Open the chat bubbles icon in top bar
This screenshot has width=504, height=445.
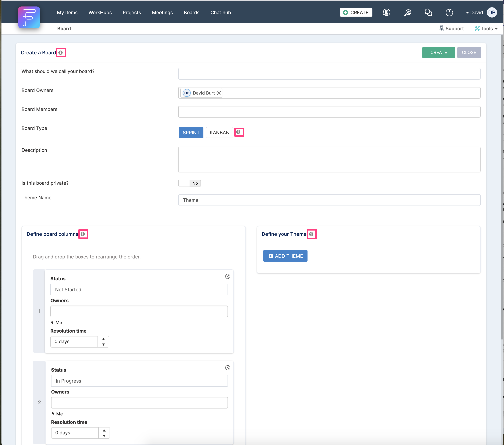pos(428,12)
